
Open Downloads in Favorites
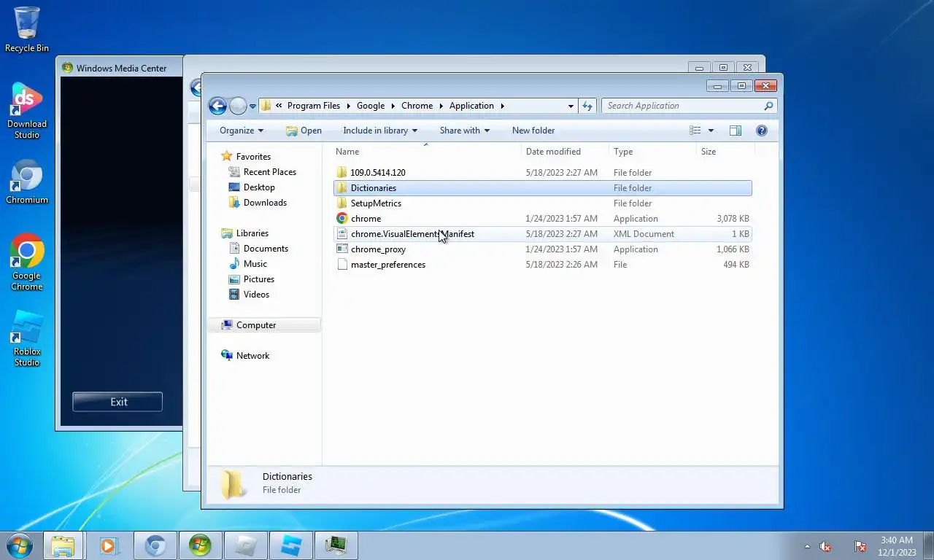(x=265, y=203)
